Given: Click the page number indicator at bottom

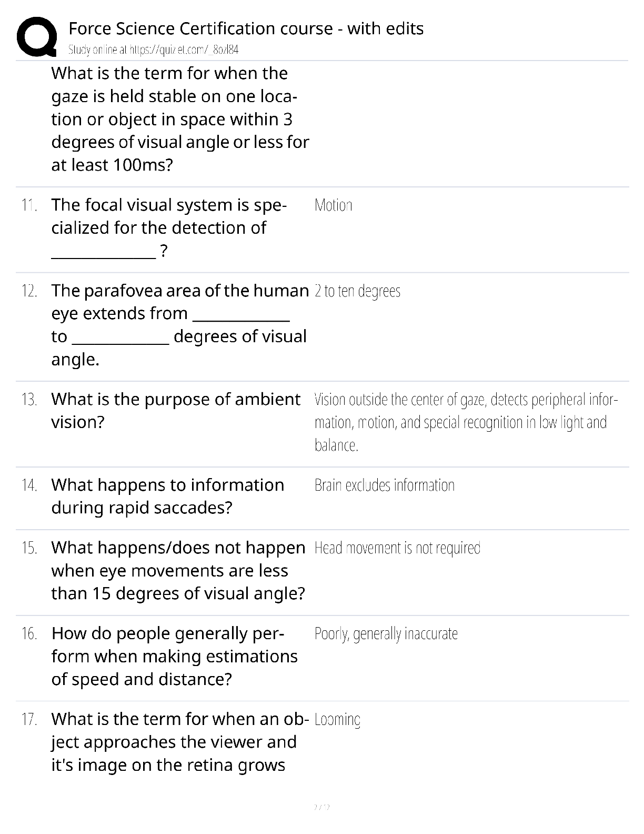Looking at the screenshot, I should coord(321,807).
